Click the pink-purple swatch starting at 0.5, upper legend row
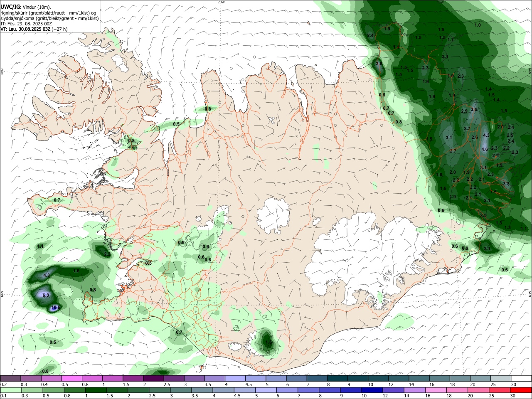532x399 pixels. click(x=72, y=378)
